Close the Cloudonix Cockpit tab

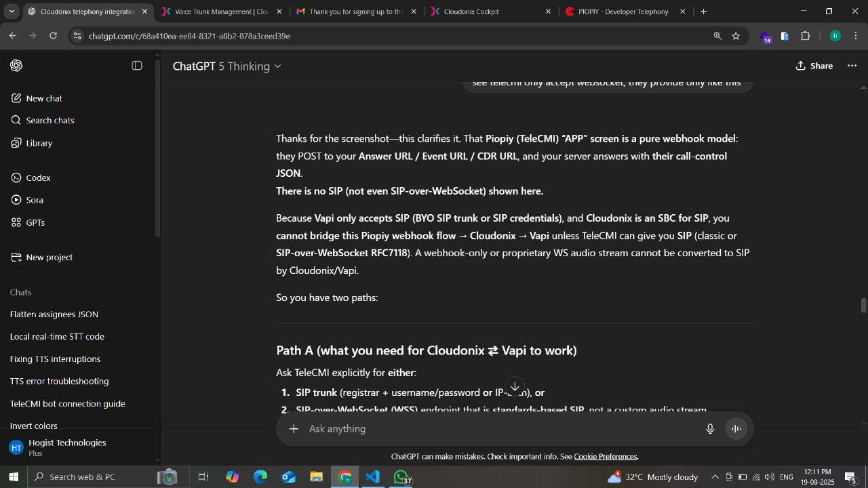[548, 12]
